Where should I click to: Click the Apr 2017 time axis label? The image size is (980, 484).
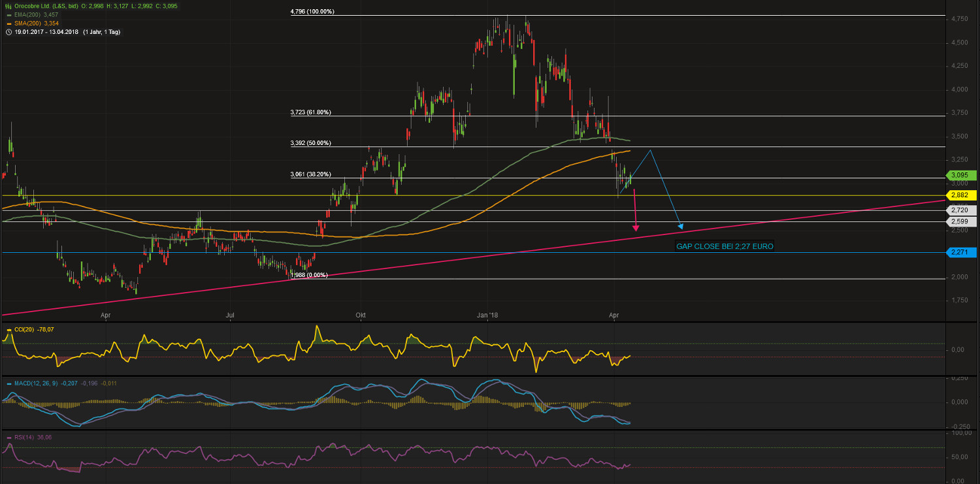pos(106,315)
